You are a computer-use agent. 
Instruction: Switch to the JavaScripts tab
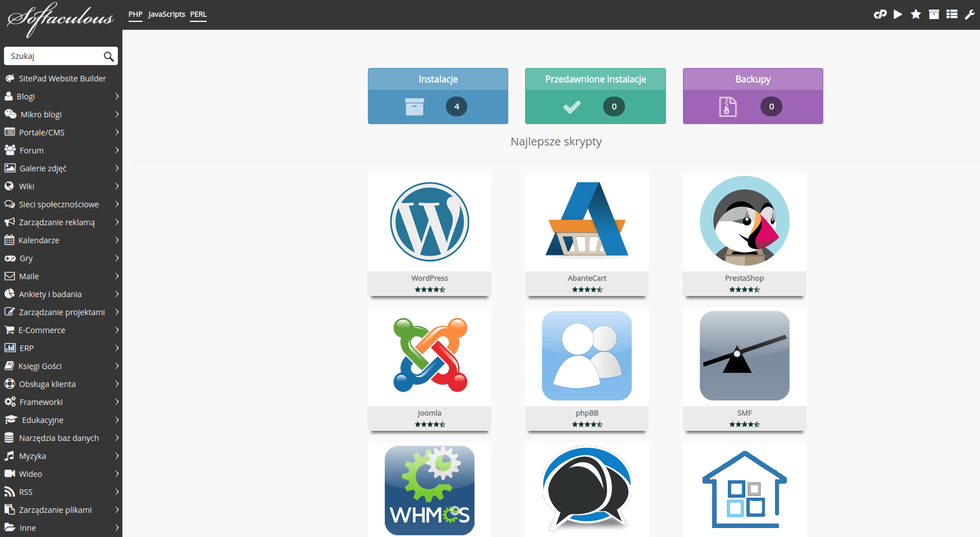167,15
